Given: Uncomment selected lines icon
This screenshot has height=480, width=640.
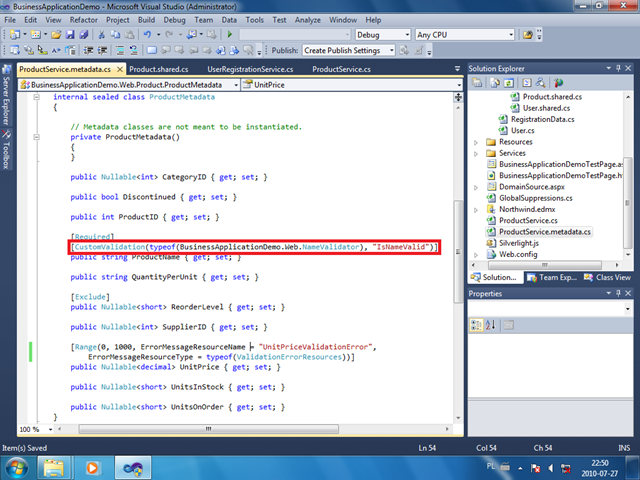Looking at the screenshot, I should (133, 50).
